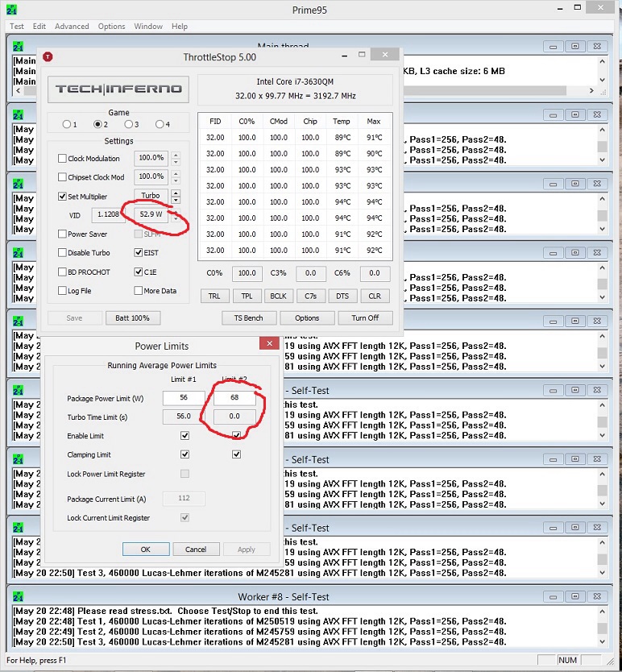The height and width of the screenshot is (672, 622).
Task: Enable Clock Modulation checkbox
Action: tap(62, 158)
